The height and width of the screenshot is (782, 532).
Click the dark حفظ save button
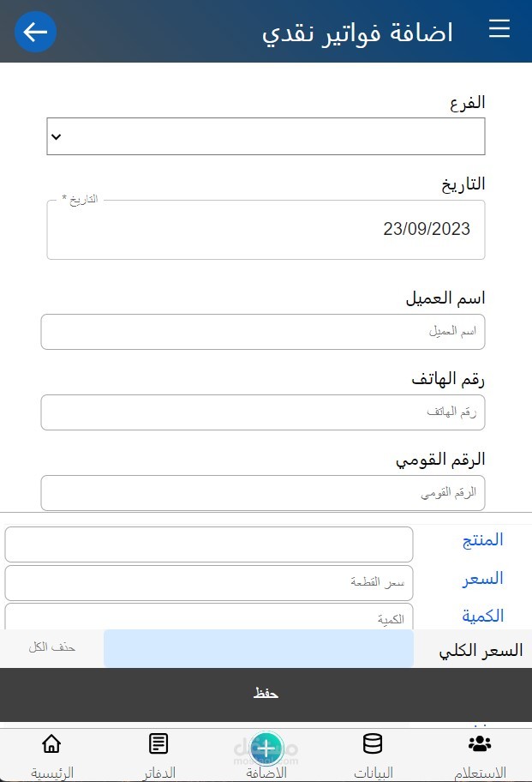tap(266, 695)
